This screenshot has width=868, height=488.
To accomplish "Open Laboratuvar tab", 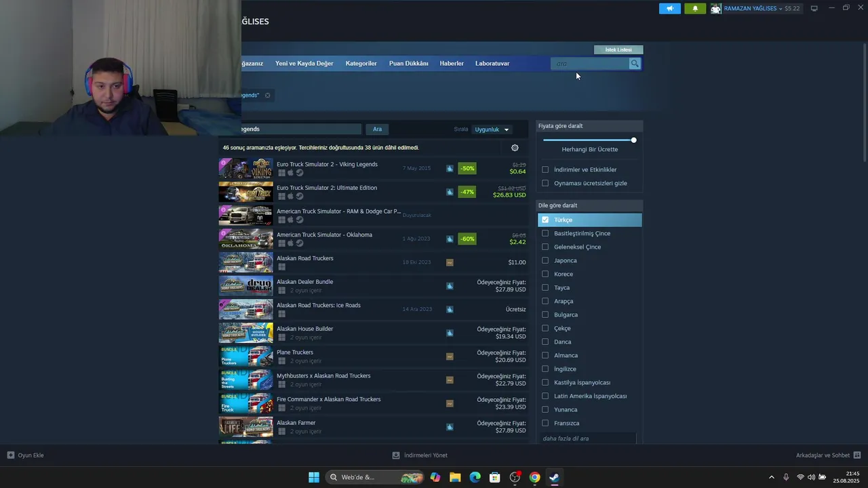I will [492, 64].
